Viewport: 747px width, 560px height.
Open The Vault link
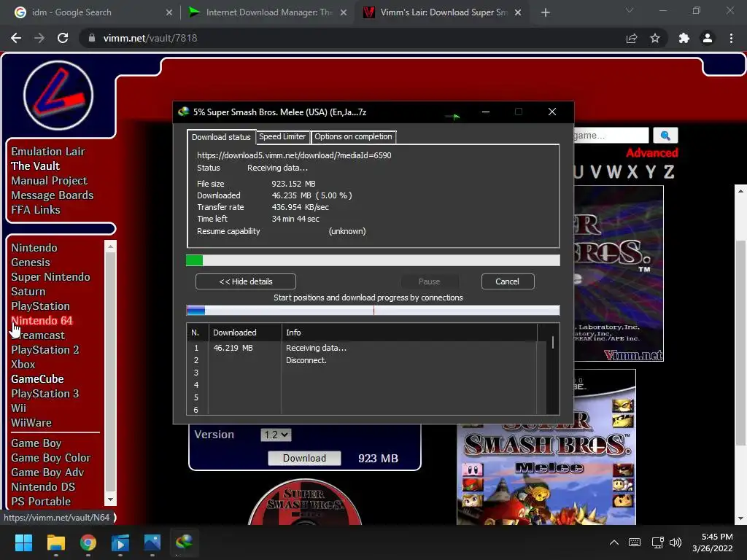[35, 166]
